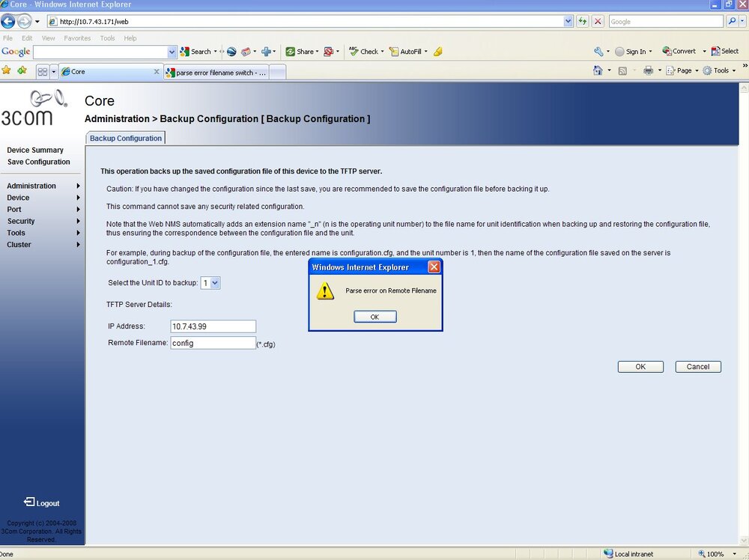Click the Favorites star icon
The height and width of the screenshot is (560, 749).
(x=6, y=70)
